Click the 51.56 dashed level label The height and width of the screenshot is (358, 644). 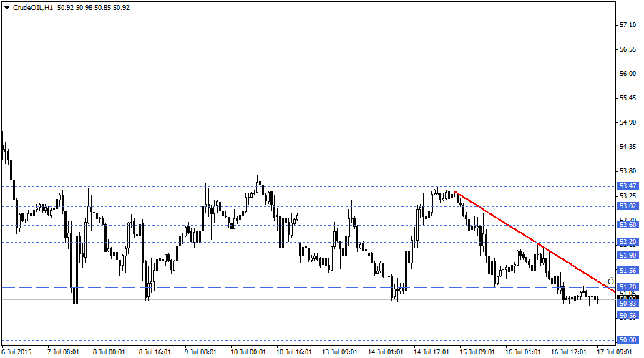point(627,271)
